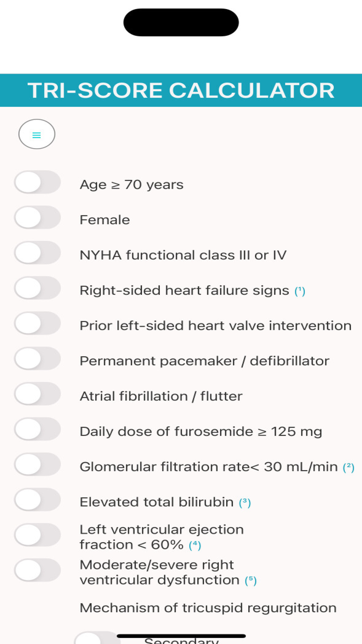Tap footnote (5) beside right ventricular dysfunction
This screenshot has width=362, height=644.
[x=251, y=580]
